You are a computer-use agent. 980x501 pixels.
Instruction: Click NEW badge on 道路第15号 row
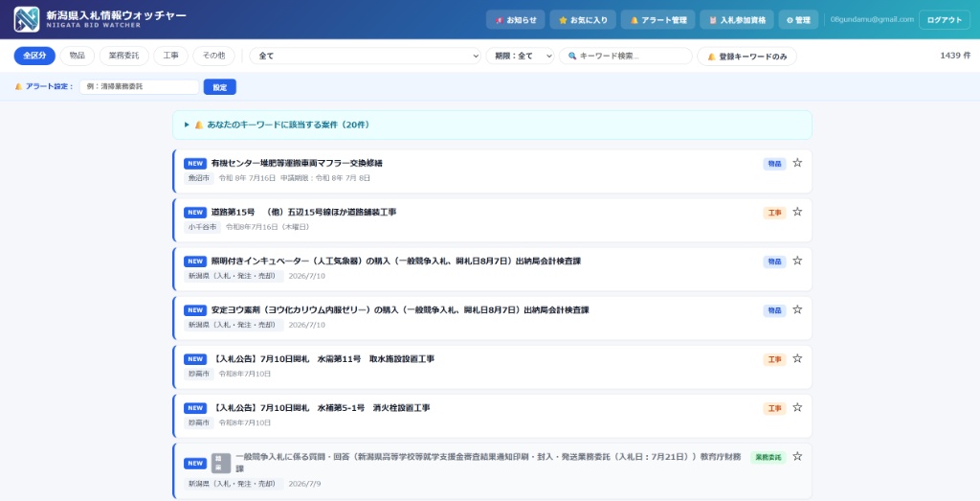(195, 212)
